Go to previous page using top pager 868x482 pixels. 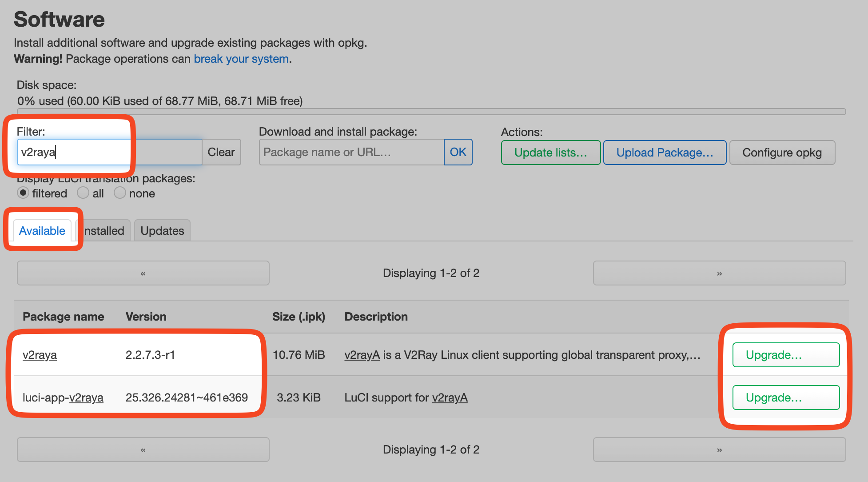click(143, 273)
